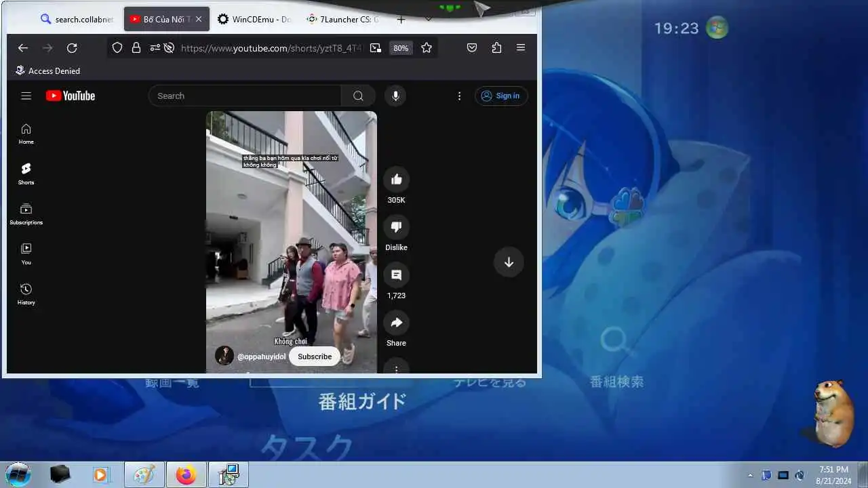Screen dimensions: 868x488
Task: Open a new browser tab
Action: pyautogui.click(x=401, y=20)
